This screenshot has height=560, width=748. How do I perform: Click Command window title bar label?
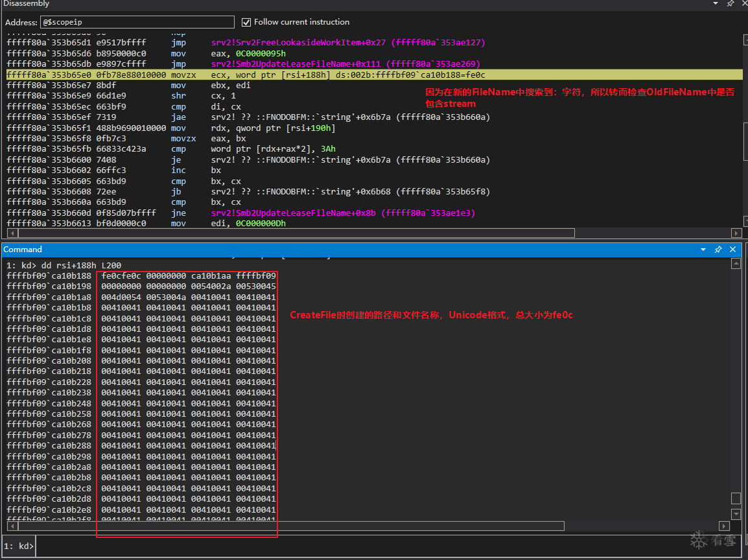coord(23,250)
